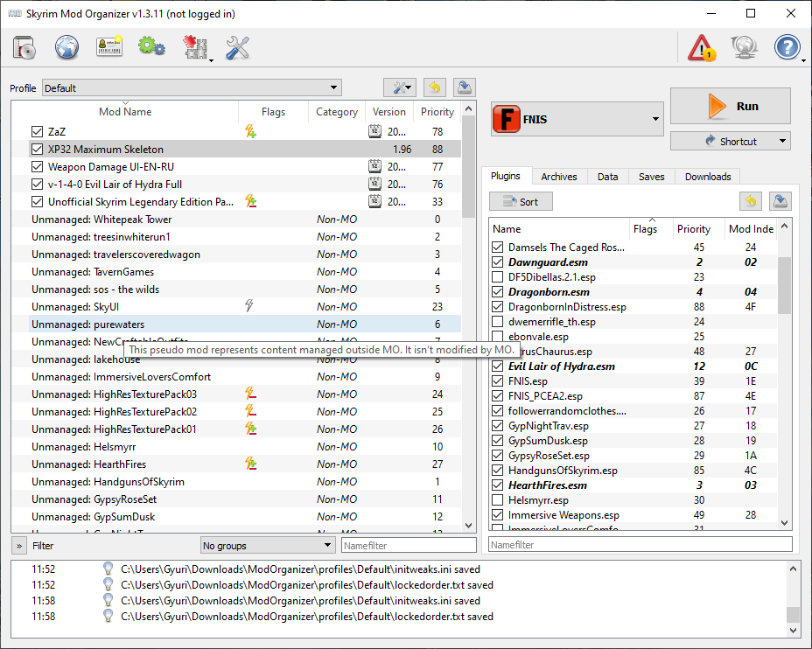Click the Install Mod from archive icon

click(24, 47)
